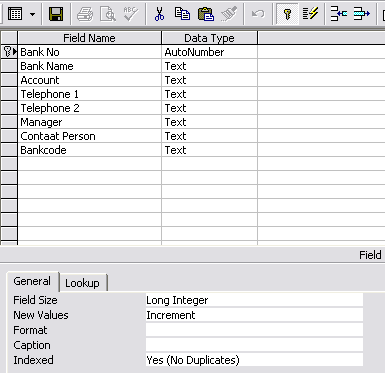Open Print Preview icon
The height and width of the screenshot is (373, 385).
108,14
